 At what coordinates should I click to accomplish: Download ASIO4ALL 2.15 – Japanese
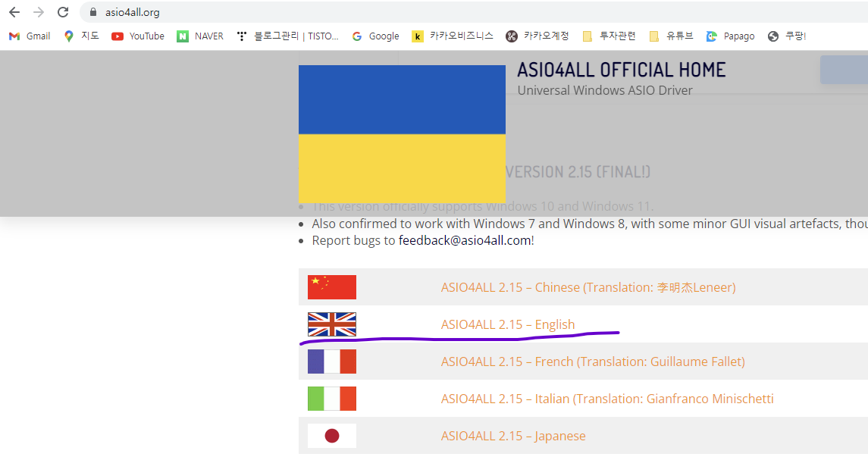click(513, 436)
